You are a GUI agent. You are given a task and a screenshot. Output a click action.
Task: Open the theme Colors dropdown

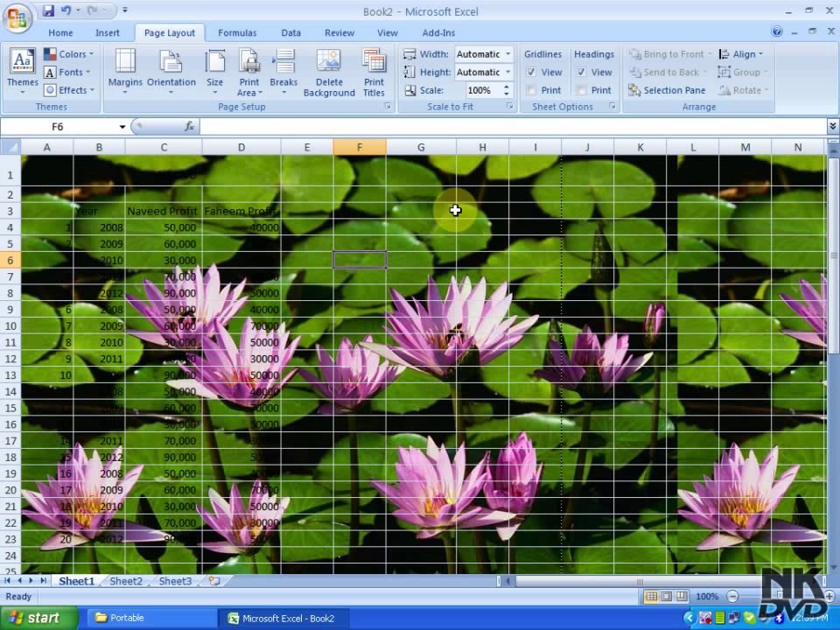68,54
